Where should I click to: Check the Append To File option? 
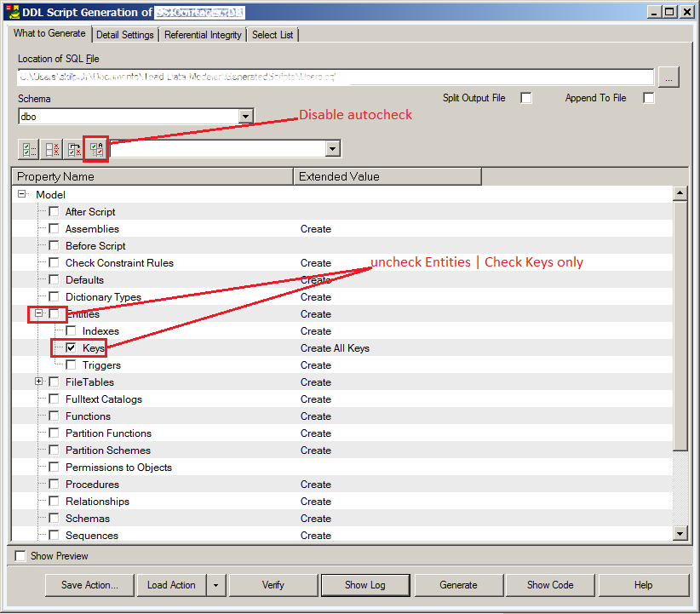(x=649, y=98)
